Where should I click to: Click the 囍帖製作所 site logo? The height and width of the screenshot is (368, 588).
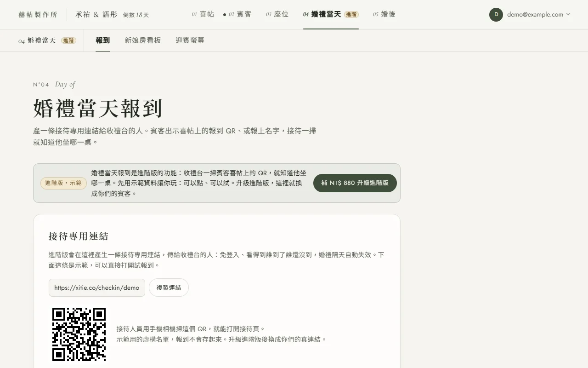tap(38, 15)
